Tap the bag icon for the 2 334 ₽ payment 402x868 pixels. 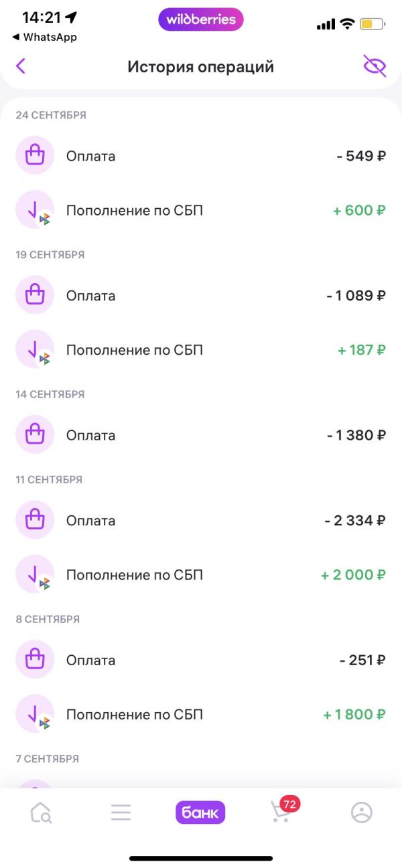35,521
